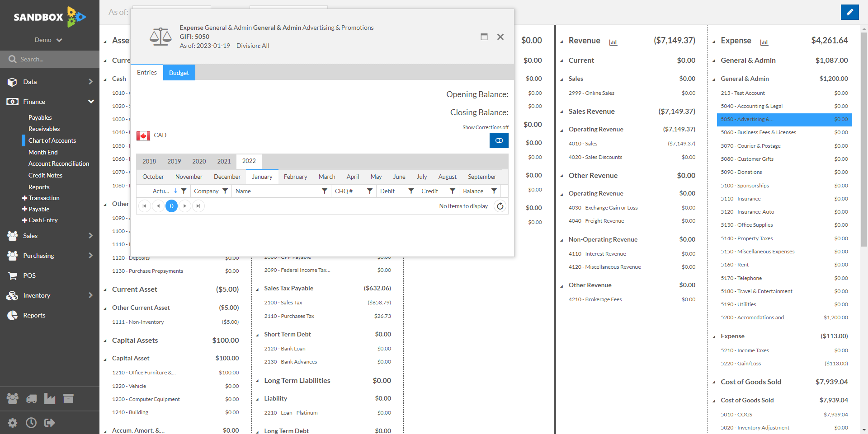Add a new Cash Entry

coord(40,220)
